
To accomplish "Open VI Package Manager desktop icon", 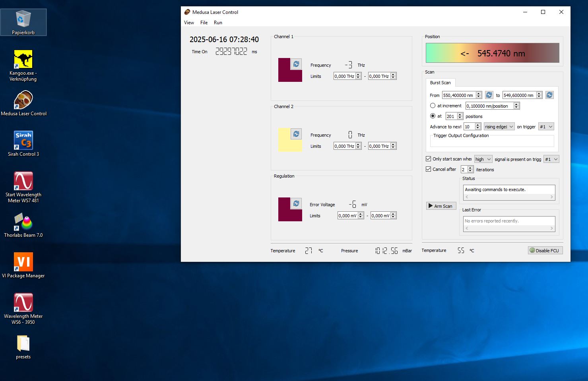I will tap(23, 265).
